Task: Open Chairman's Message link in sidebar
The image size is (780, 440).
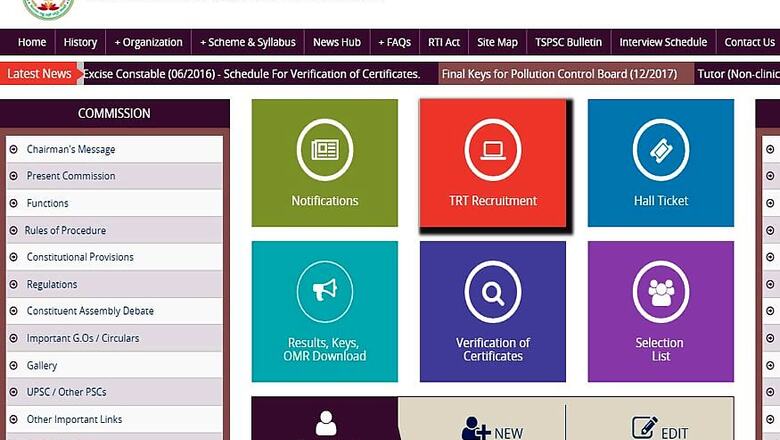Action: [70, 149]
